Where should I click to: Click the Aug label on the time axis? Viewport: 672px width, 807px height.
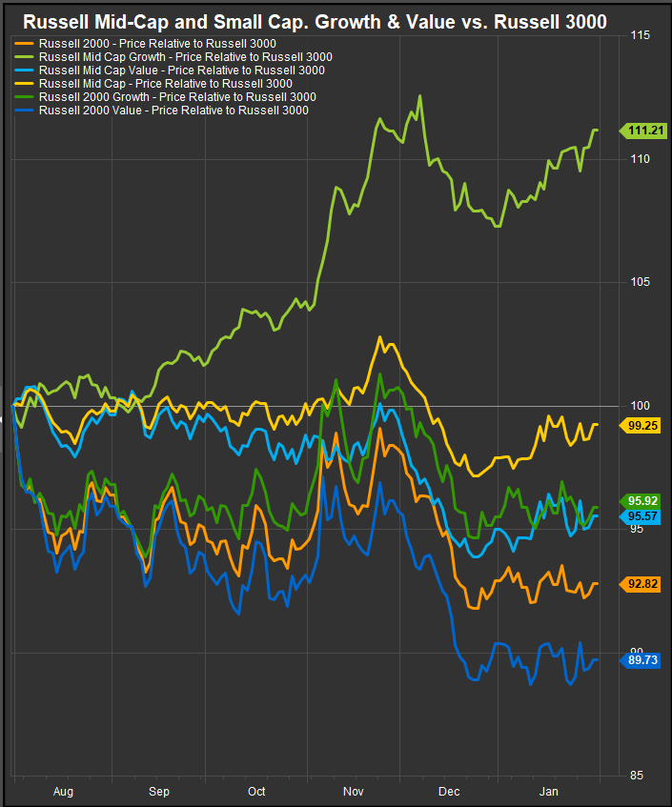pyautogui.click(x=63, y=792)
